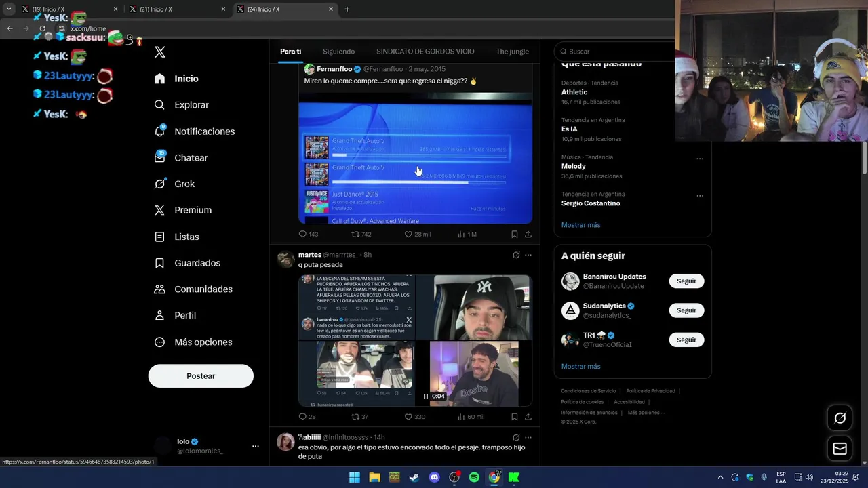Open more options for Sergio Costantino trend
The height and width of the screenshot is (488, 868).
(x=700, y=197)
